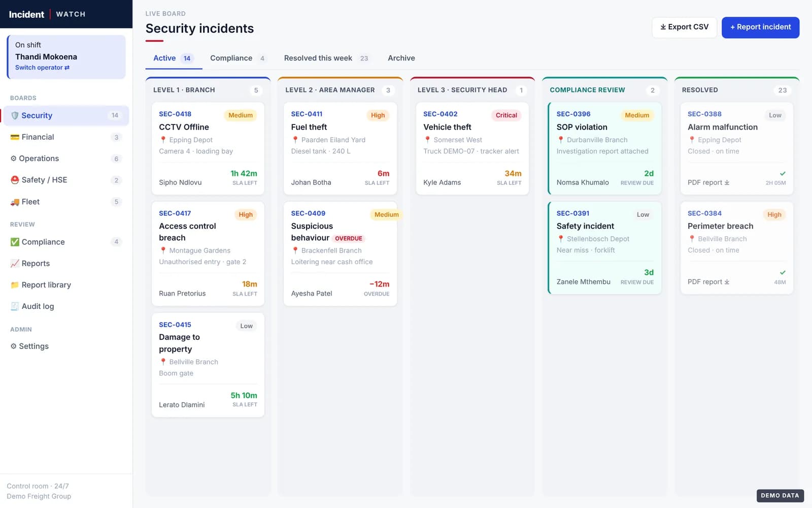Viewport: 812px width, 508px height.
Task: Click the location pin for Epping Depot on SEC-0418
Action: click(163, 140)
